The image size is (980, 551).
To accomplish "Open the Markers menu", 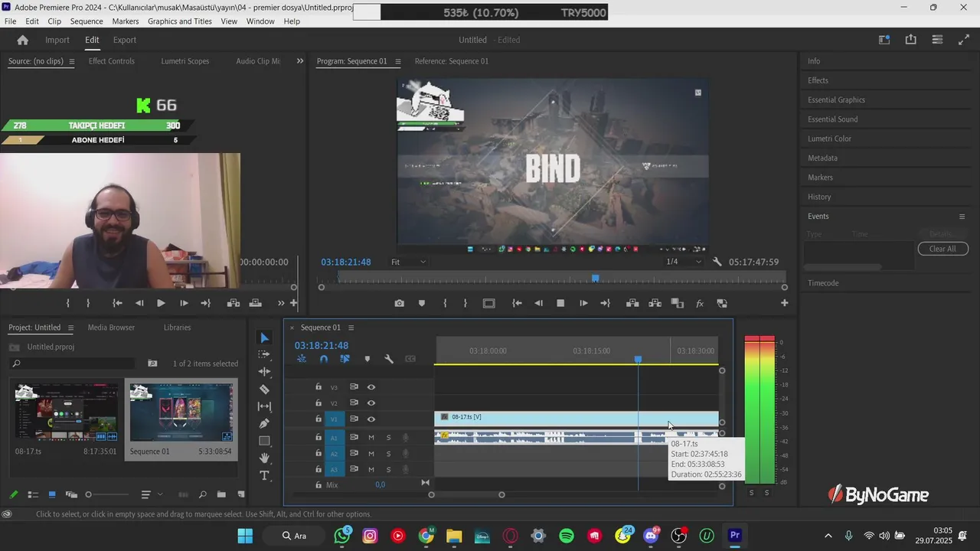I will [x=126, y=21].
